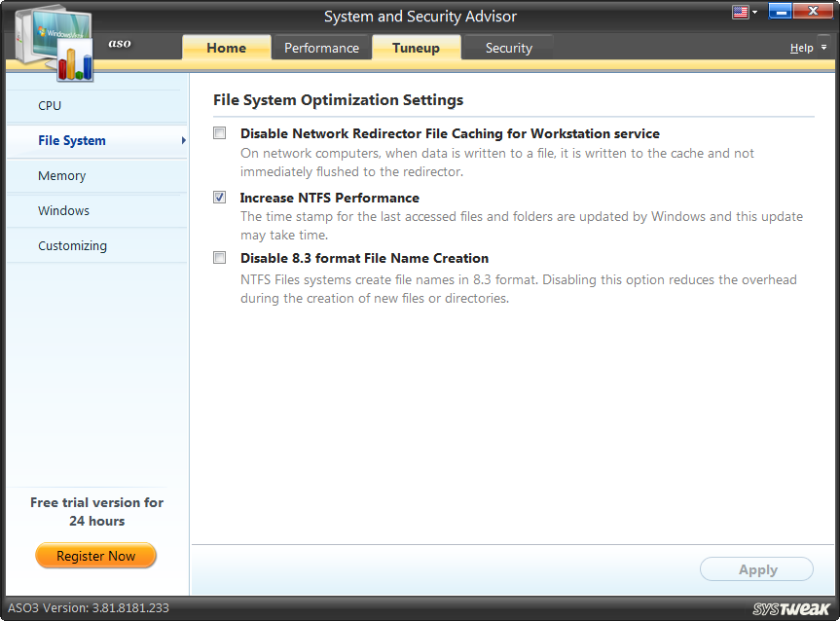Switch to the Security tab

click(508, 47)
